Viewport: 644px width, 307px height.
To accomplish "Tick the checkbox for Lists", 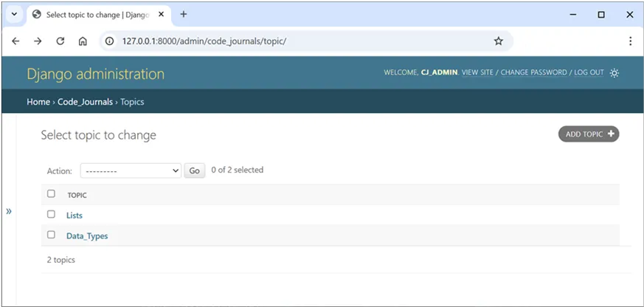I will (51, 214).
